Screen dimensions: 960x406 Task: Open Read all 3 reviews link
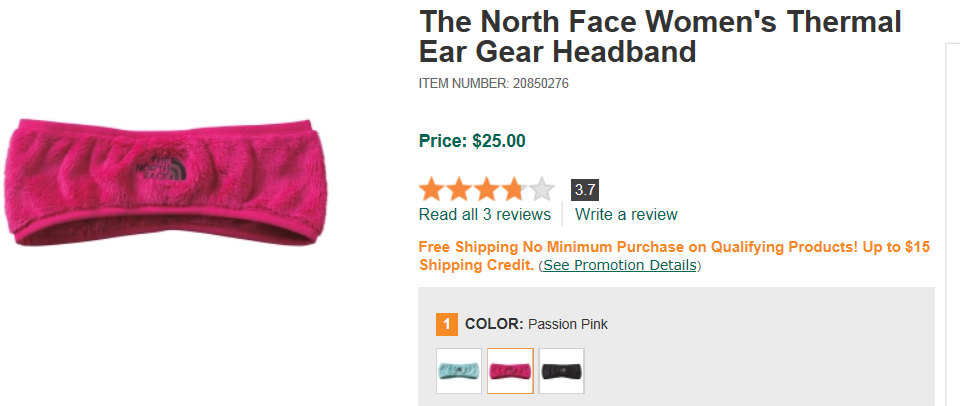[x=484, y=214]
